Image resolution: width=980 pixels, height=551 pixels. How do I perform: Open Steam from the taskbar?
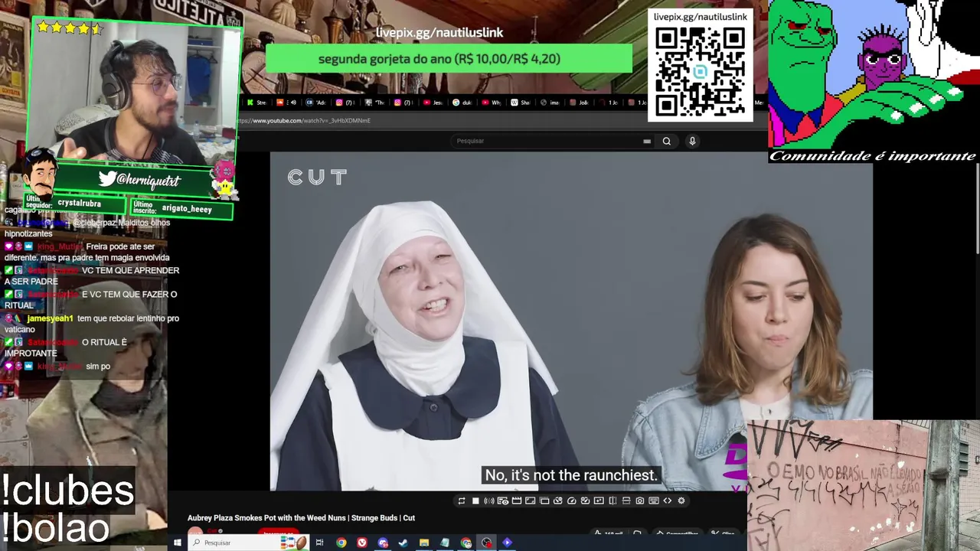pyautogui.click(x=403, y=543)
